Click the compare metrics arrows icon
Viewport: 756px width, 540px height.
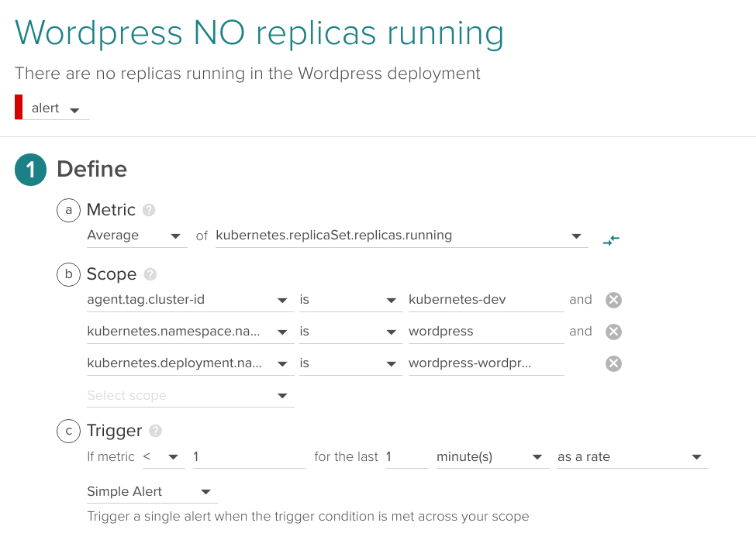point(611,240)
